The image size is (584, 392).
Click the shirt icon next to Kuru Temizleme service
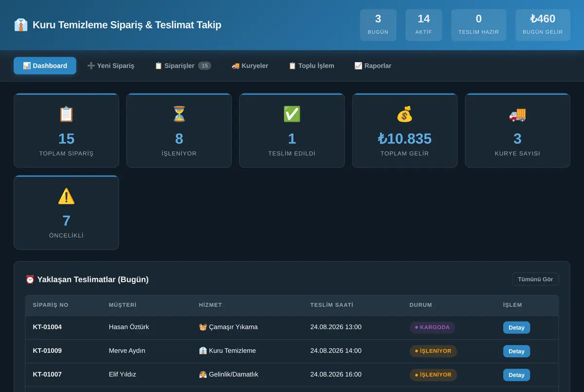pyautogui.click(x=203, y=351)
